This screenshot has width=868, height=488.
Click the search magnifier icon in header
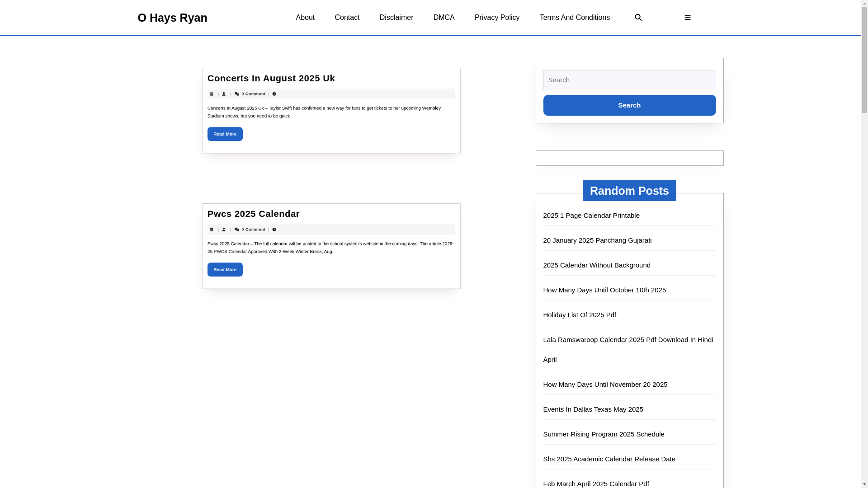pyautogui.click(x=638, y=18)
